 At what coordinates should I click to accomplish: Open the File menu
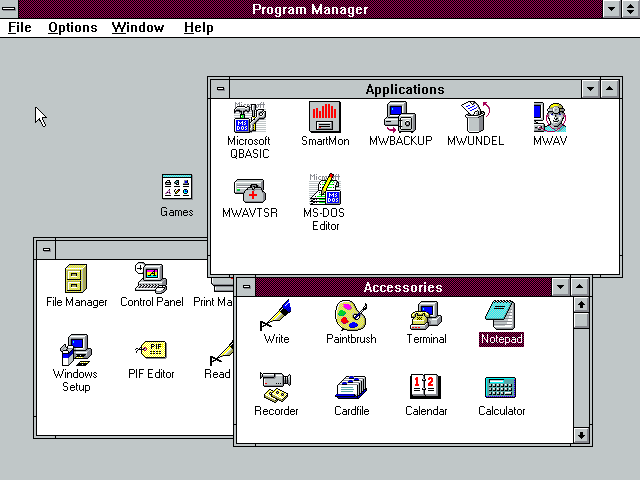click(x=20, y=28)
